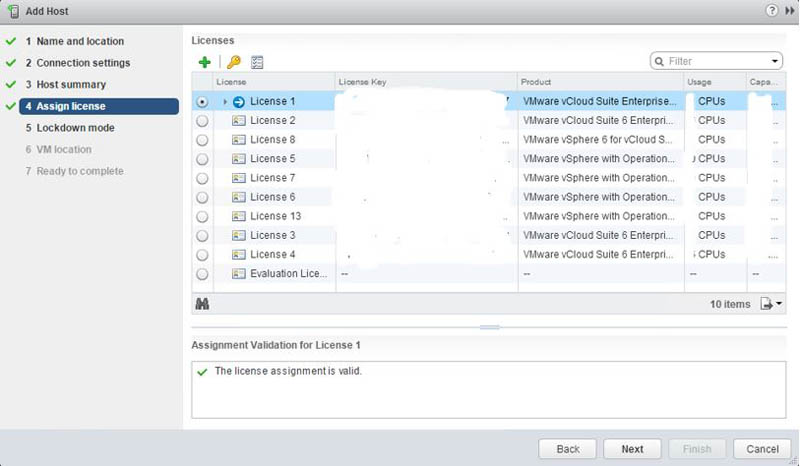800x466 pixels.
Task: Click the key assign license icon
Action: tap(234, 62)
